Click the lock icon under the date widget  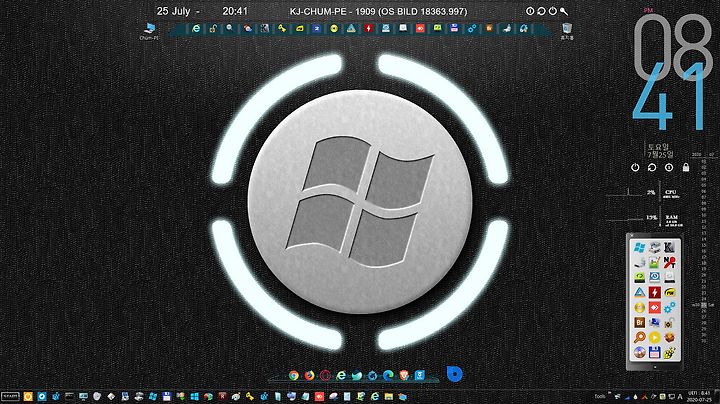point(686,168)
